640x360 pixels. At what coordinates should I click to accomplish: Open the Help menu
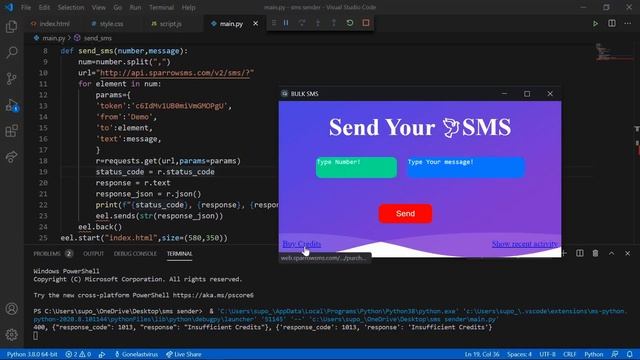[188, 7]
